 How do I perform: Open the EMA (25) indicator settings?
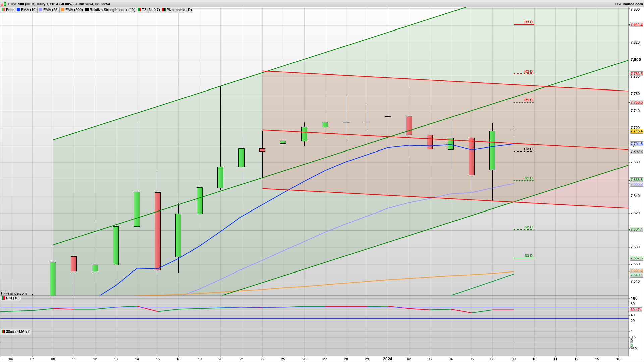48,10
